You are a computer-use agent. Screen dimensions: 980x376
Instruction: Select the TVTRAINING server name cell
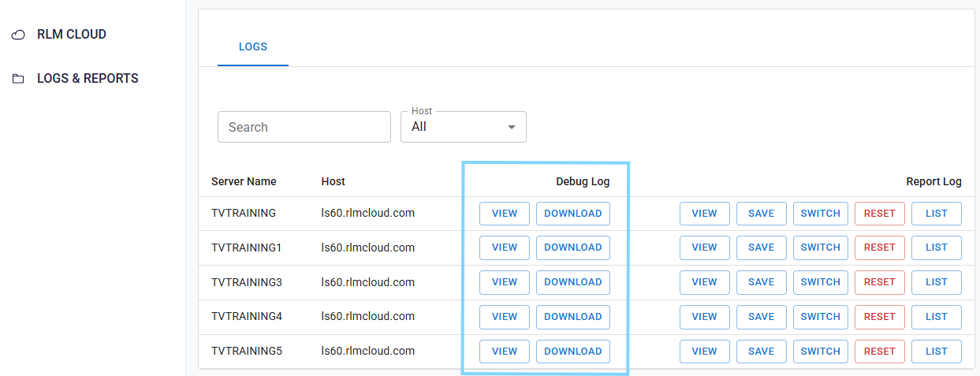(244, 213)
